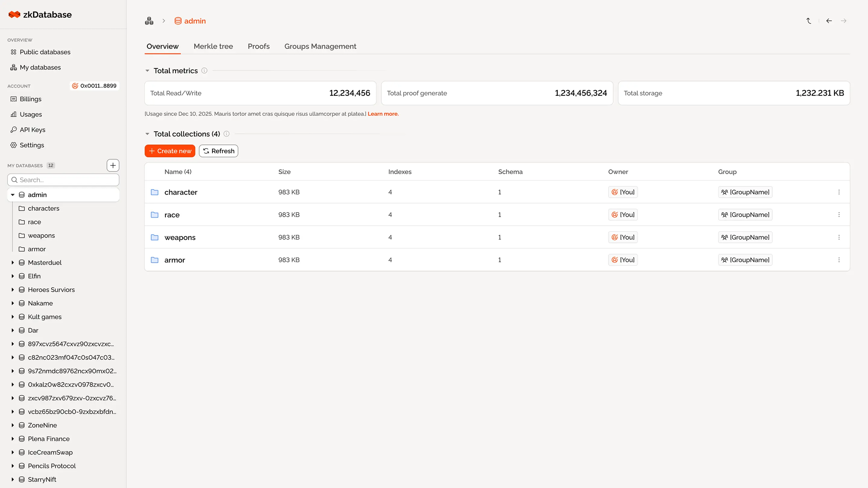Go forward with the right arrow icon
Image resolution: width=868 pixels, height=488 pixels.
click(x=843, y=21)
